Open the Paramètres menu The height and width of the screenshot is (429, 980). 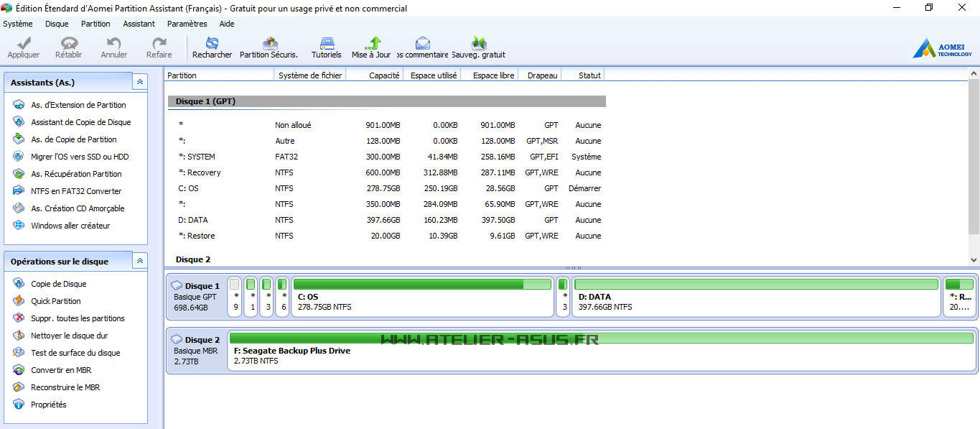(x=187, y=24)
